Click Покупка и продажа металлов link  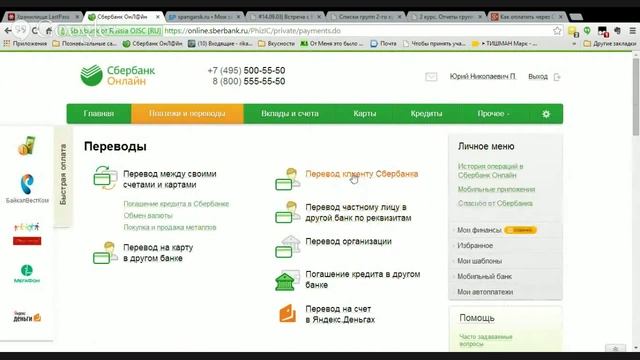click(x=170, y=227)
